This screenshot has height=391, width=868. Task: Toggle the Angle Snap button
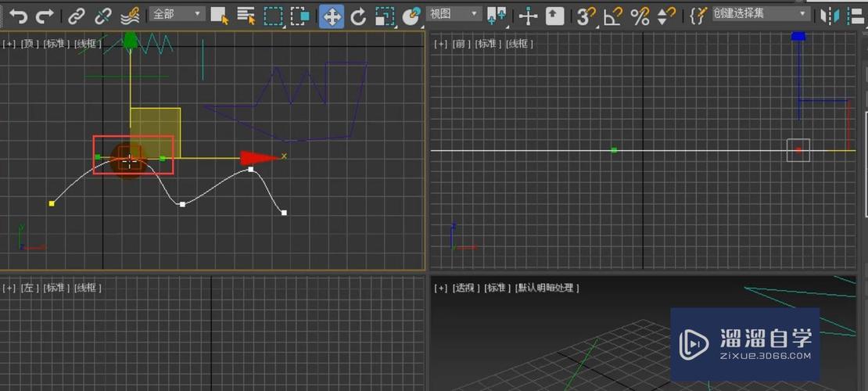click(613, 16)
